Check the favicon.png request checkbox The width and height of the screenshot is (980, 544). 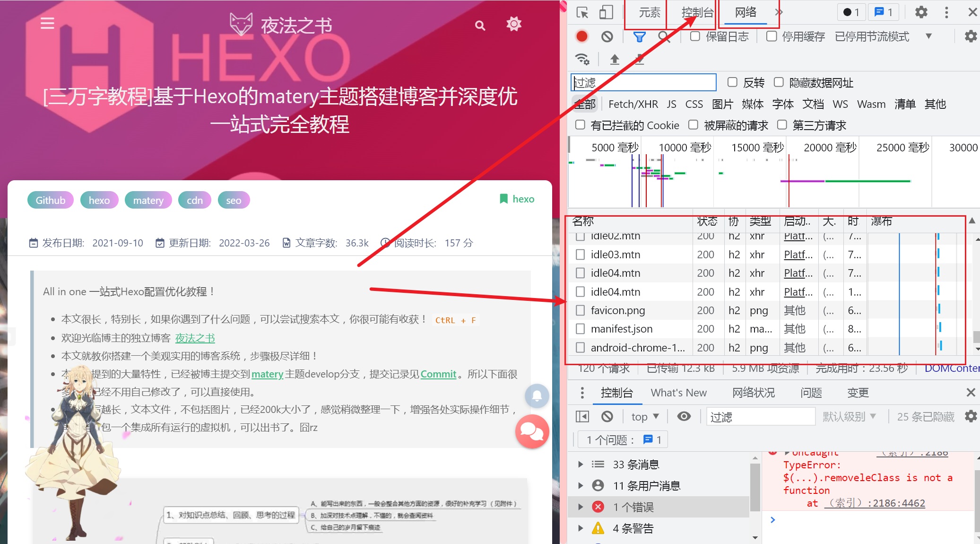[x=580, y=310]
